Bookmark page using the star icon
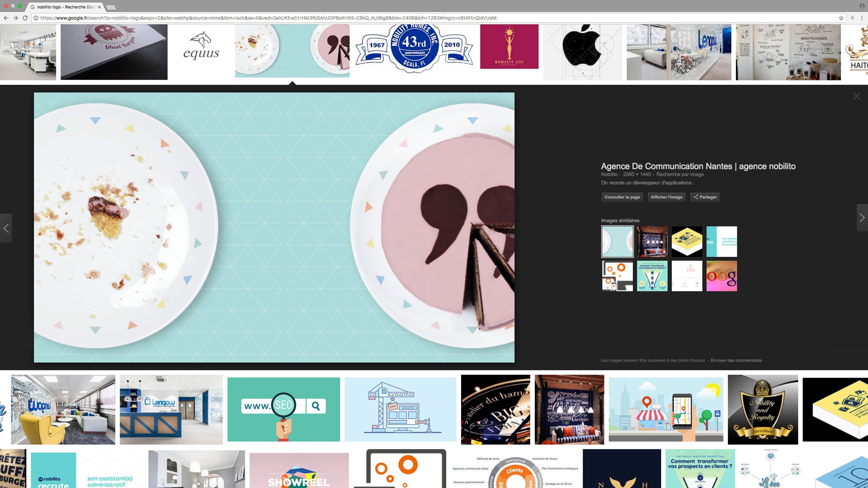The height and width of the screenshot is (488, 868). tap(841, 18)
